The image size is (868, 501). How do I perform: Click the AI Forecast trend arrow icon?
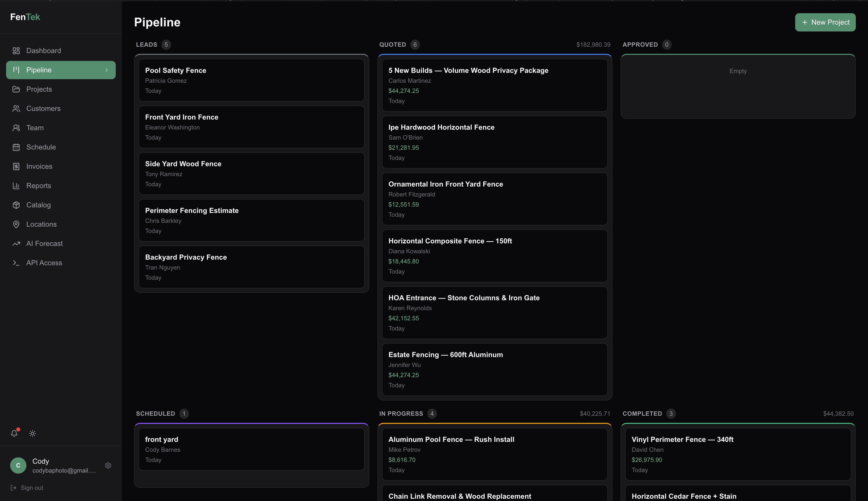point(16,243)
